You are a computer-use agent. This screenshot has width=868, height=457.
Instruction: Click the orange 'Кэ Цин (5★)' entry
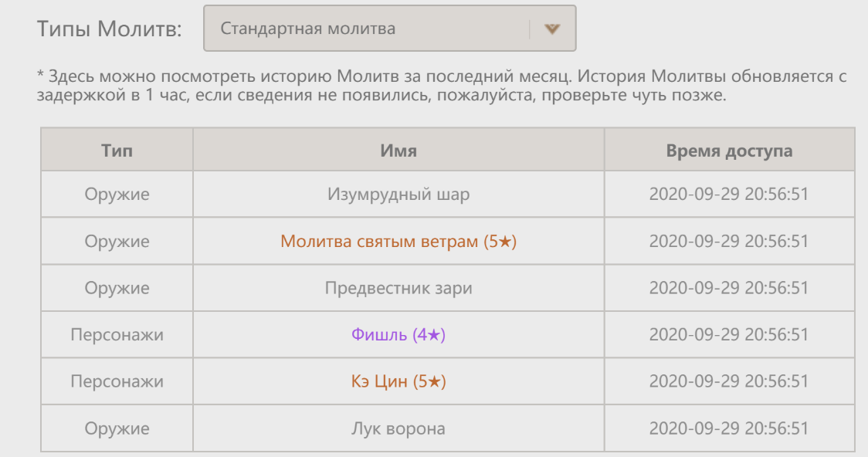click(398, 382)
